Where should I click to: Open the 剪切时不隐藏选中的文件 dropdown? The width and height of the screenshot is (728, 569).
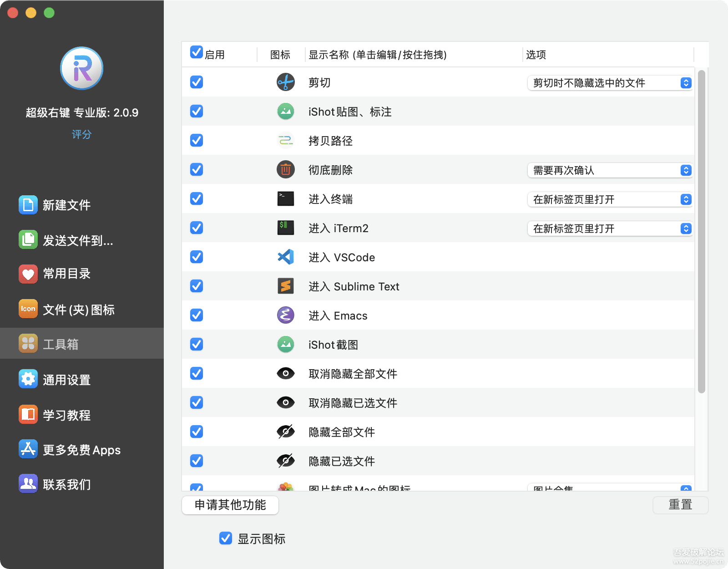pos(610,83)
